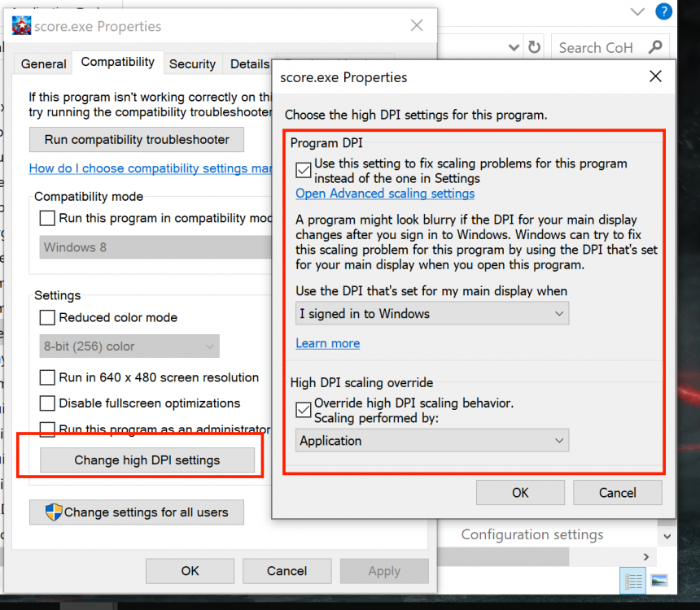
Task: Toggle 'Override high DPI scaling behavior' checkbox
Action: (304, 410)
